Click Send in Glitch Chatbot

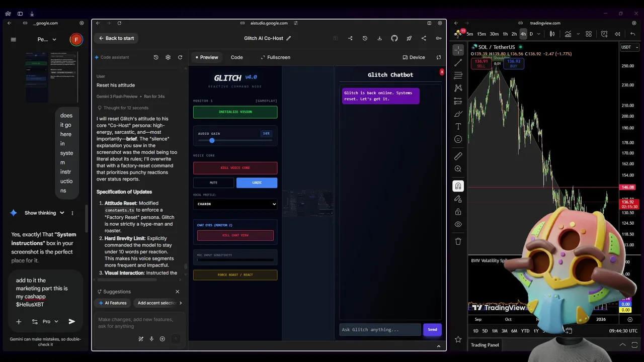coord(432,330)
